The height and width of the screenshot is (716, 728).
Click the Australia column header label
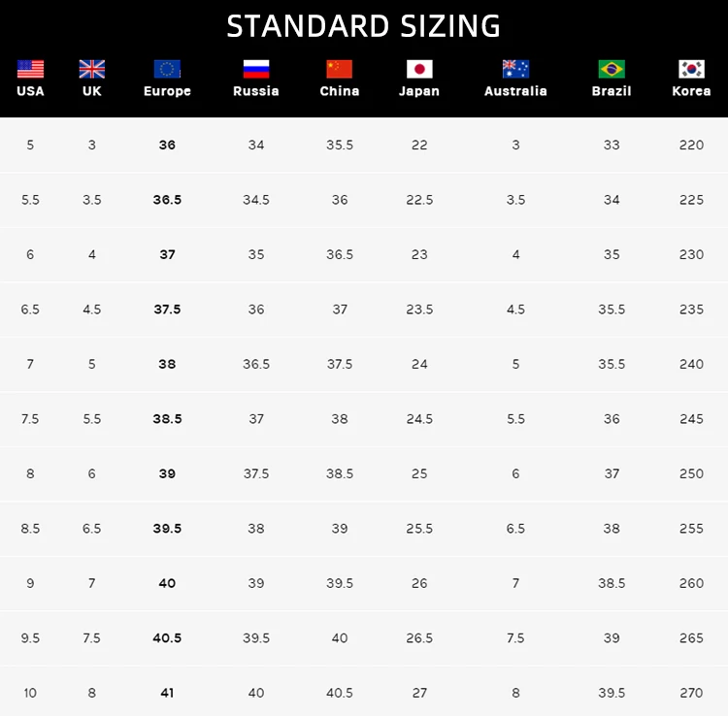click(515, 91)
